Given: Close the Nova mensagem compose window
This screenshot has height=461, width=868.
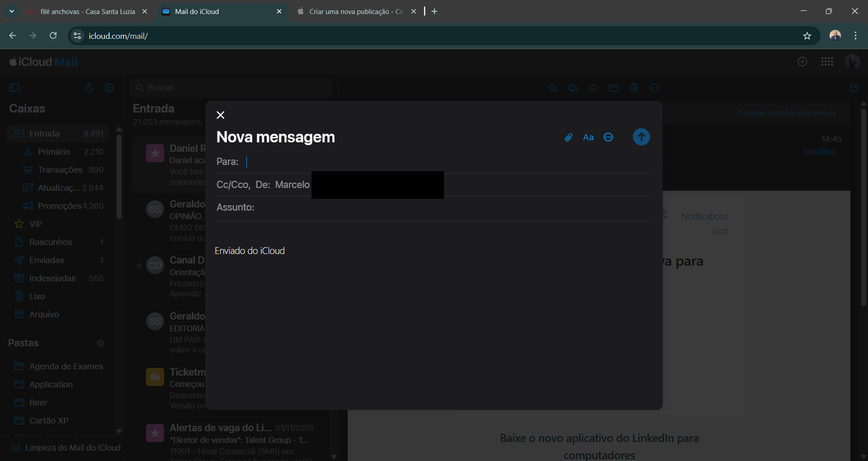Looking at the screenshot, I should point(221,115).
